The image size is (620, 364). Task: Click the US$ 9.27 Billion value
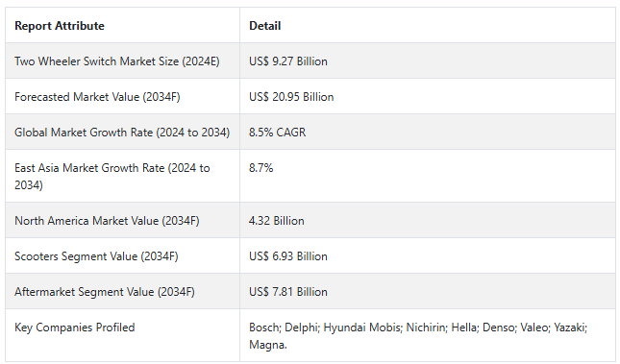click(x=288, y=61)
